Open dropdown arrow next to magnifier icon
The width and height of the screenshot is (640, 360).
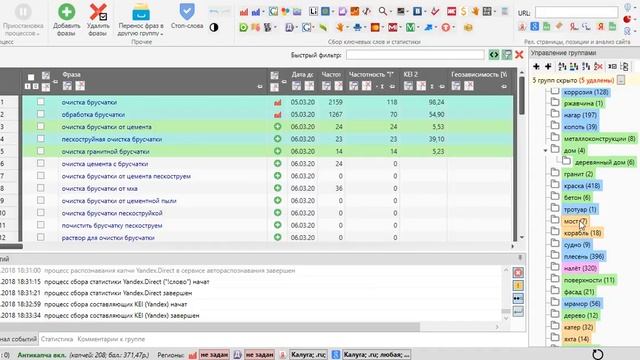tap(391, 12)
